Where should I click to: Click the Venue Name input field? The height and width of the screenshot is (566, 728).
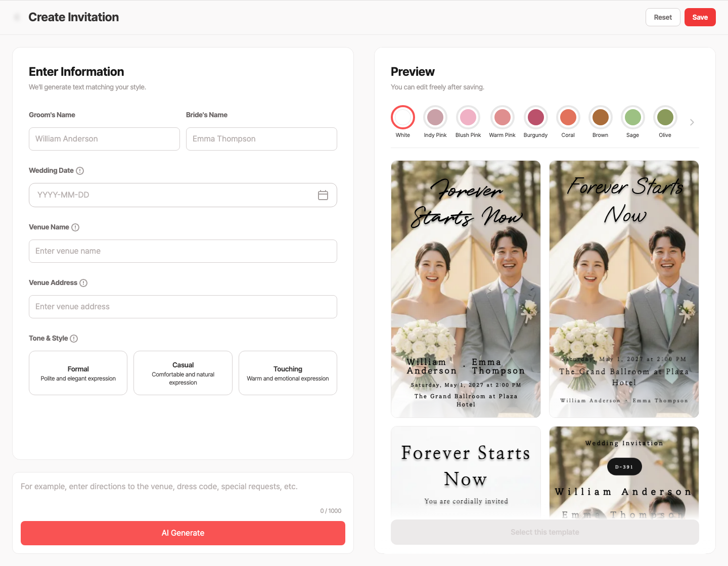coord(183,251)
